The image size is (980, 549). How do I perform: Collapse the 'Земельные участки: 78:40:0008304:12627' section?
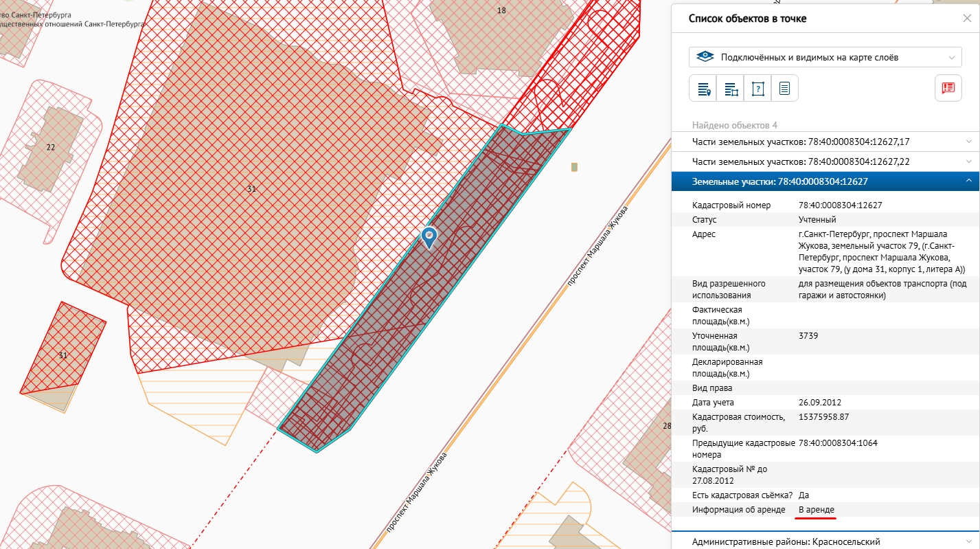(x=825, y=181)
